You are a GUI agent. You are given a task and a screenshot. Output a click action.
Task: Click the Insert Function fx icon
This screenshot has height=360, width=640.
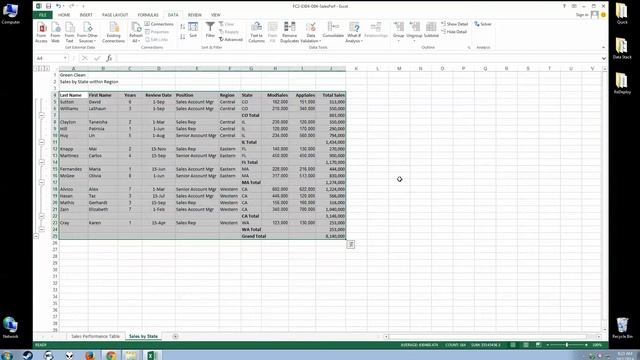pos(109,58)
